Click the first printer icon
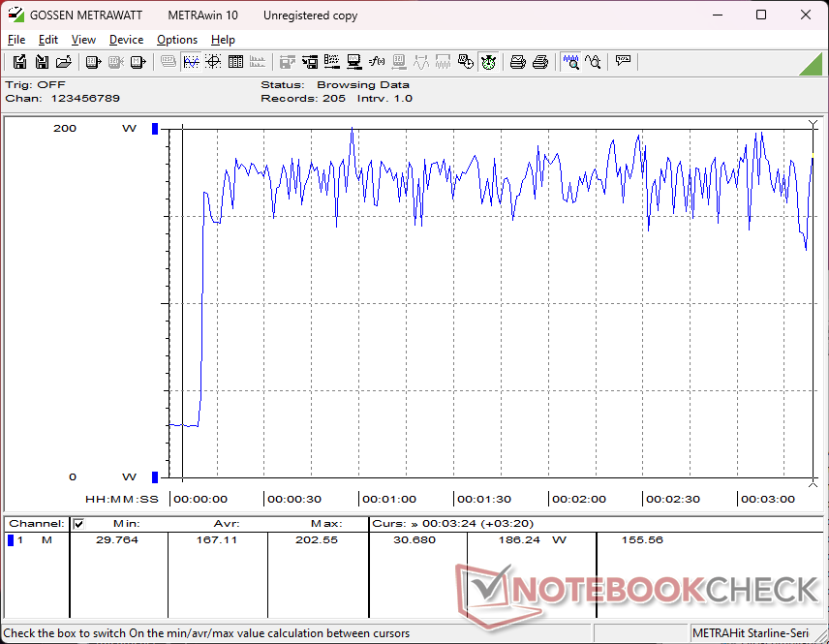 click(518, 62)
